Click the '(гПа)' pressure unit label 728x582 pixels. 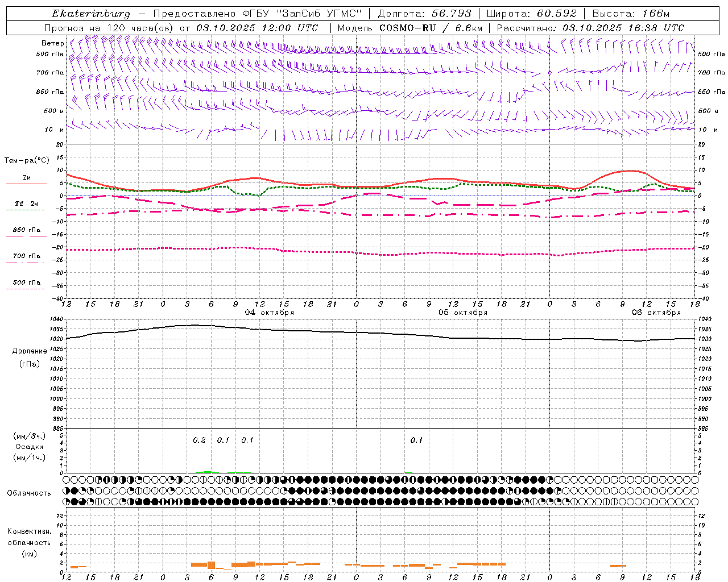click(30, 364)
